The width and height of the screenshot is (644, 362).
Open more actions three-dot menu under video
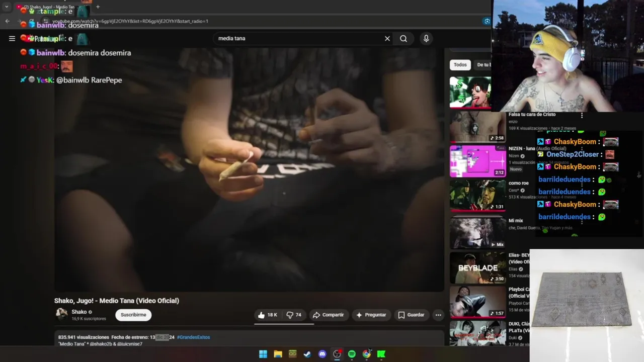pyautogui.click(x=438, y=315)
